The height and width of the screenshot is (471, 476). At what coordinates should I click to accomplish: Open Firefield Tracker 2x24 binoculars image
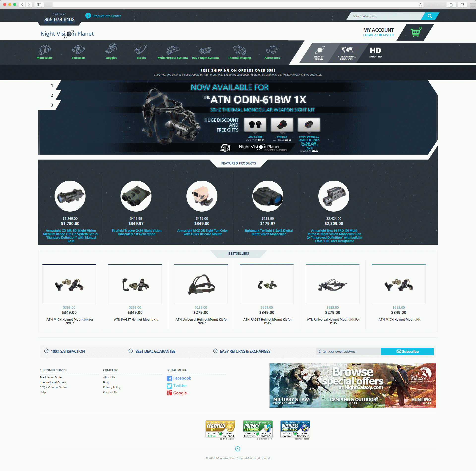[136, 196]
